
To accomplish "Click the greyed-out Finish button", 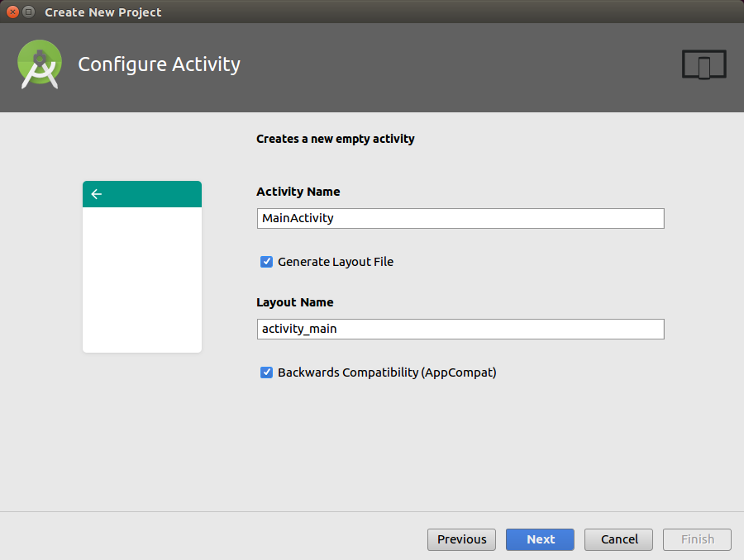I will point(697,539).
